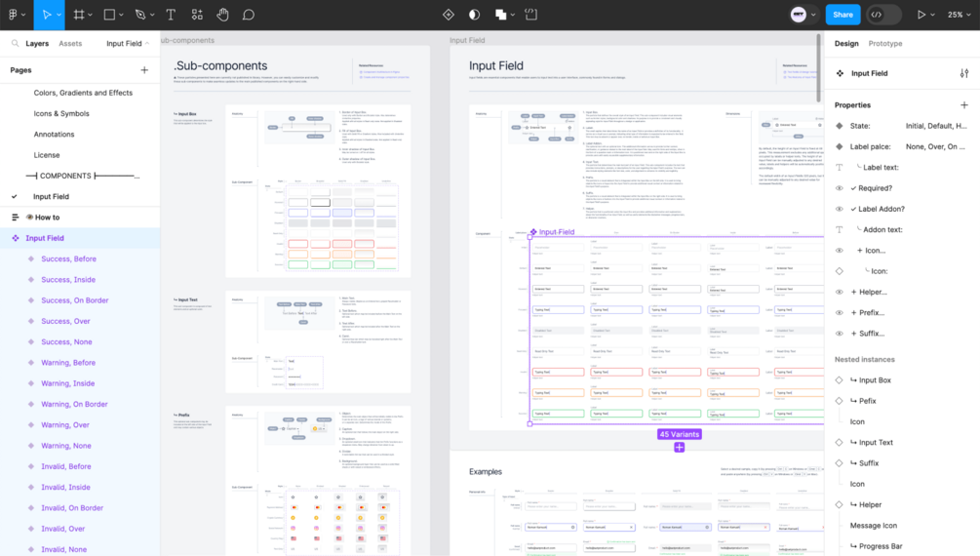Image resolution: width=980 pixels, height=556 pixels.
Task: Open the Icons & Symbols page
Action: point(61,113)
